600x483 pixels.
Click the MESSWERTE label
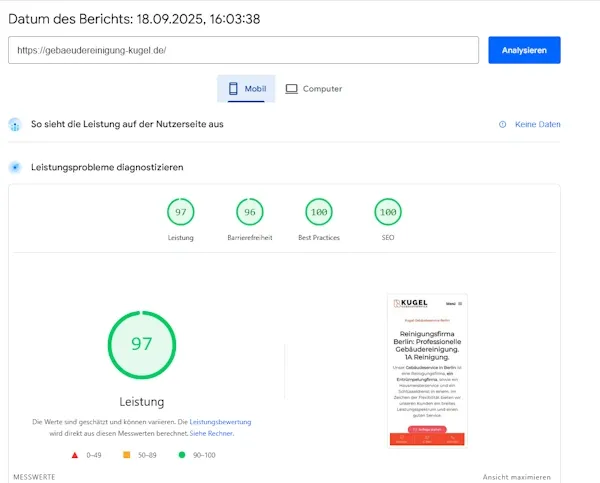pyautogui.click(x=34, y=477)
